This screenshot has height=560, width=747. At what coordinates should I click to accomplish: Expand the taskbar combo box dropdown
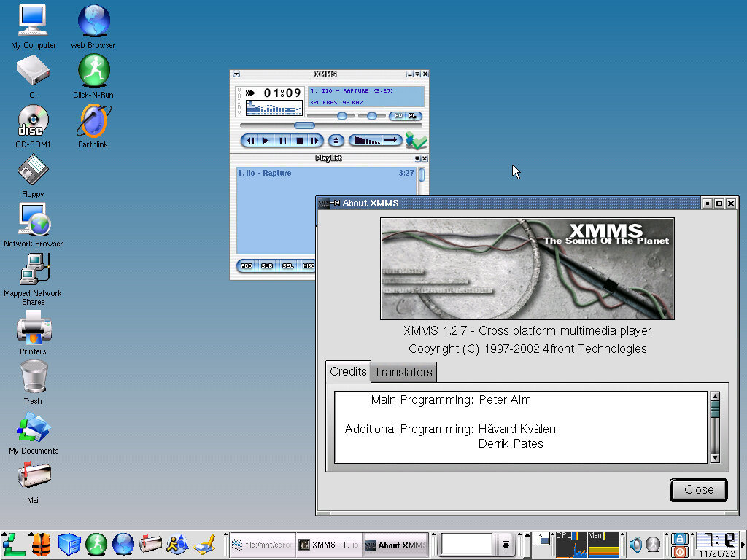coord(505,545)
